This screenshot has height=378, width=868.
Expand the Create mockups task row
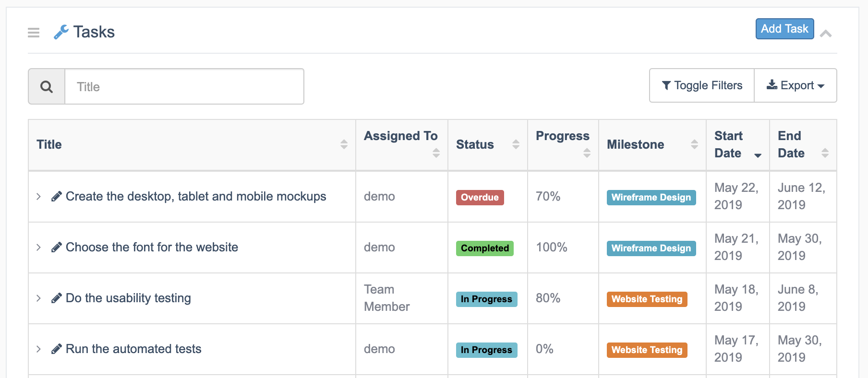point(39,197)
